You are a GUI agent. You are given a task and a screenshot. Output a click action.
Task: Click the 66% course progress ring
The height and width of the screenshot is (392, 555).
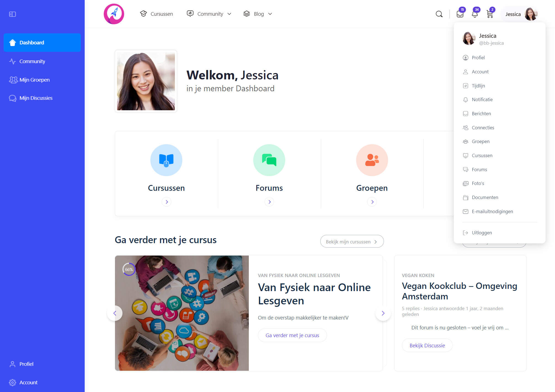coord(129,269)
